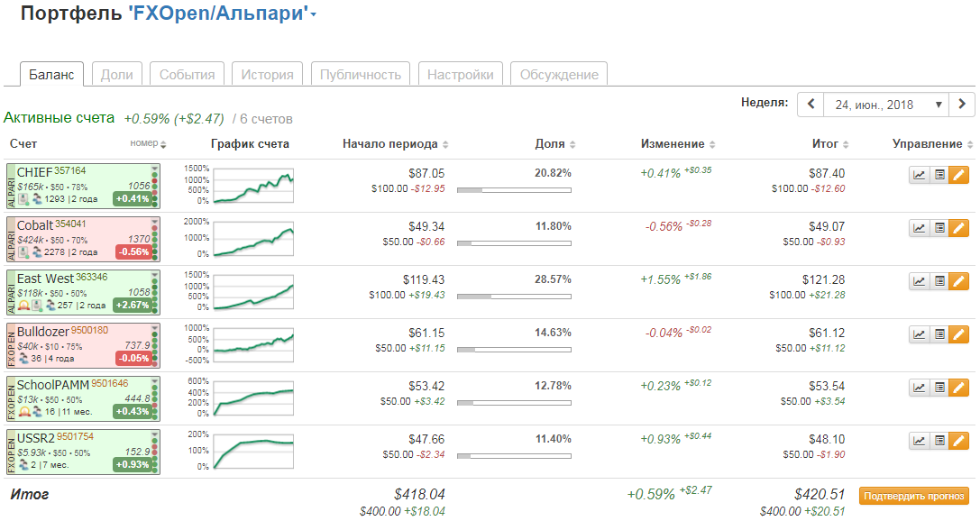Click Подтвердить прогноз button

pos(914,496)
